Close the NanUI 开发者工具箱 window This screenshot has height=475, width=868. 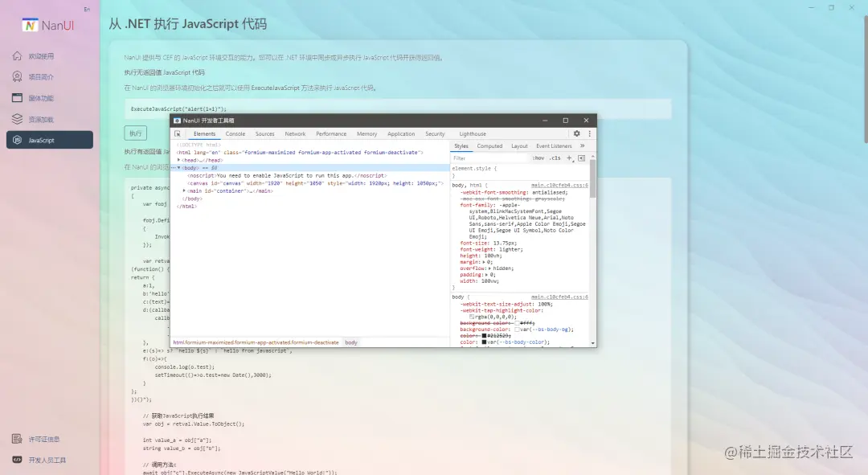tap(586, 120)
